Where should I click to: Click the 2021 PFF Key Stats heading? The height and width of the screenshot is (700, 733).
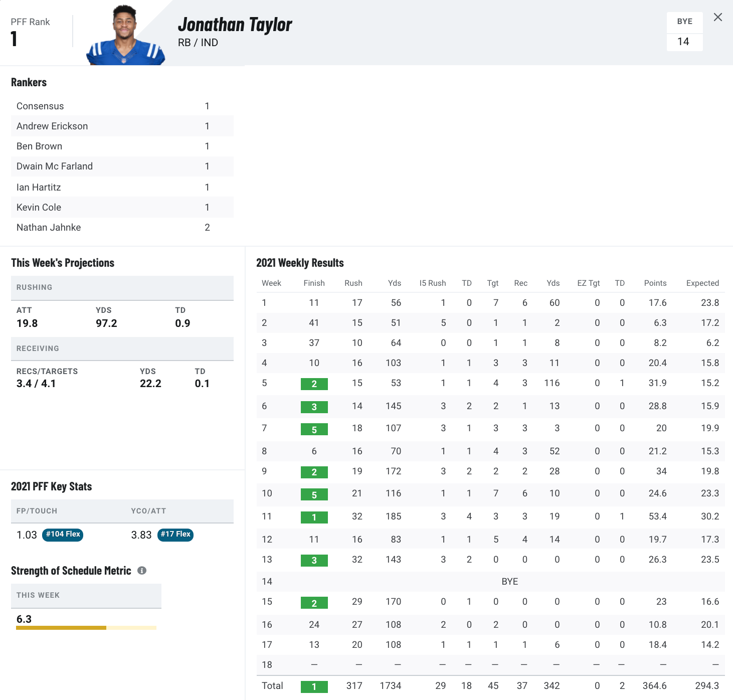click(51, 486)
